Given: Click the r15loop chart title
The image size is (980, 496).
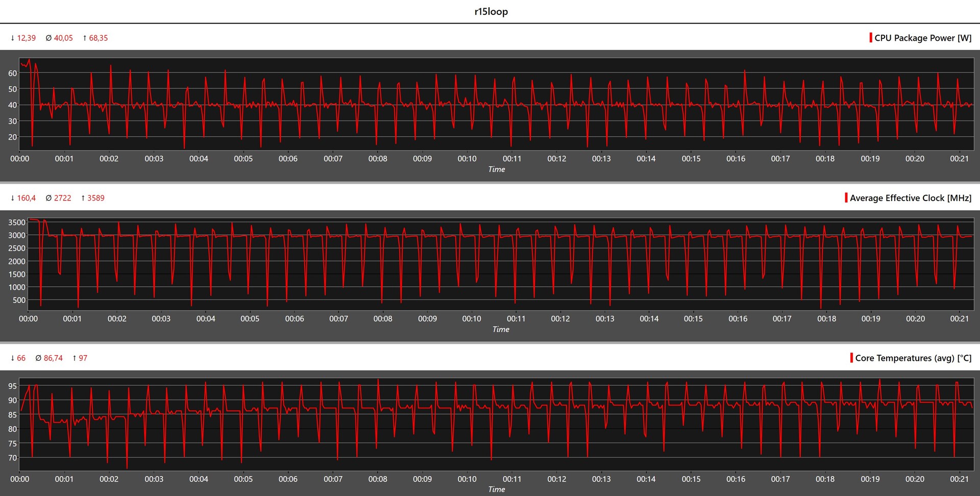Looking at the screenshot, I should point(491,11).
